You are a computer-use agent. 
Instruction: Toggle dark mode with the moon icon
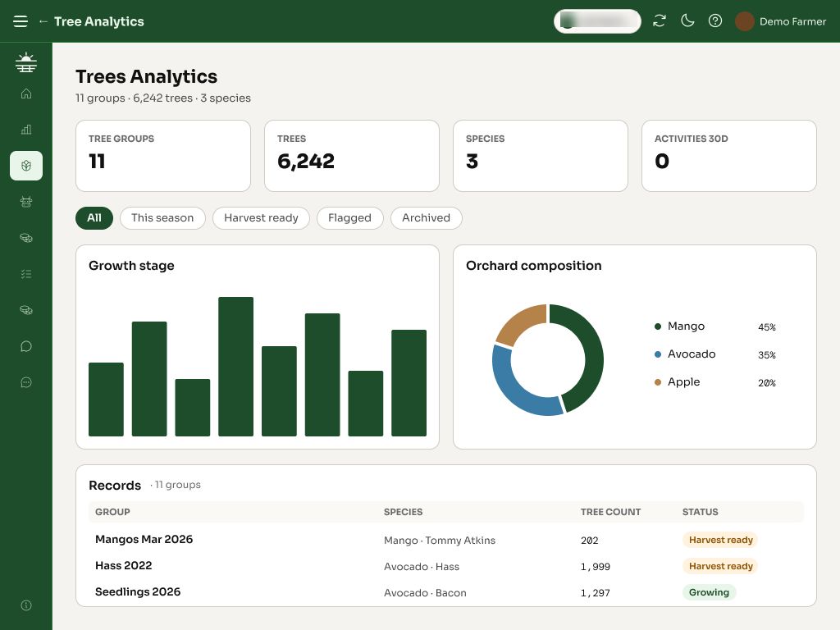[x=687, y=21]
